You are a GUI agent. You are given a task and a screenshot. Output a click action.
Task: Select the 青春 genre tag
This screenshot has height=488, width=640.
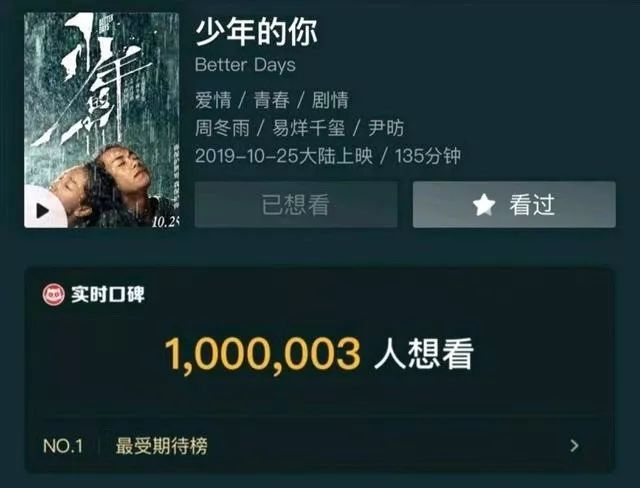pos(271,100)
